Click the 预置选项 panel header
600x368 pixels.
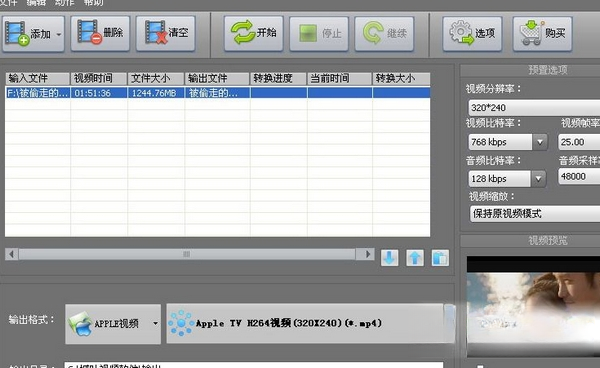(530, 70)
